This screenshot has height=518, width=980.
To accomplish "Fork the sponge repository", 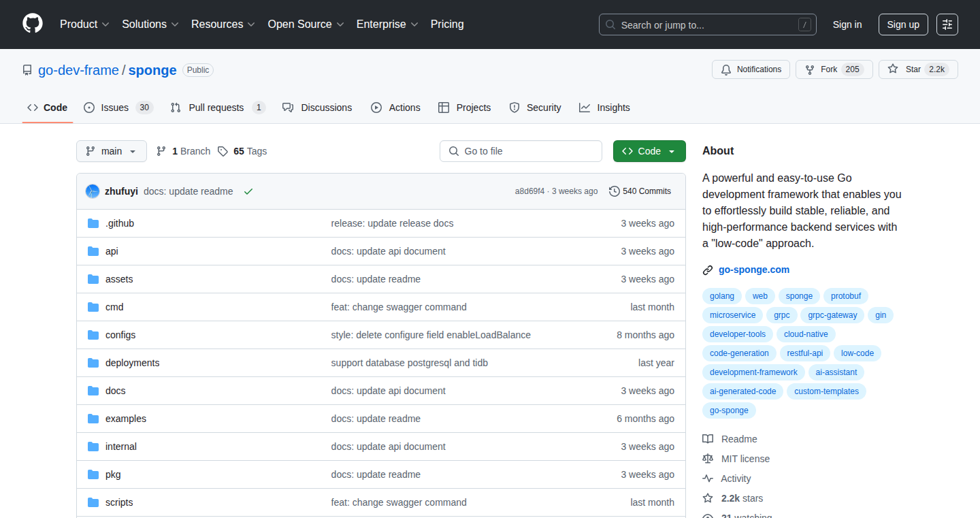I will [x=834, y=69].
